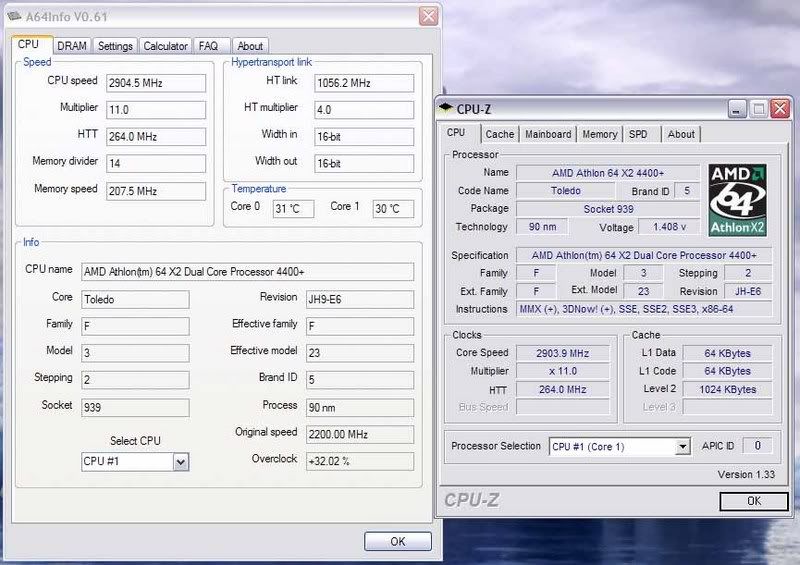Click the Core Speed value 2903.9 MHz
800x565 pixels.
pos(563,353)
